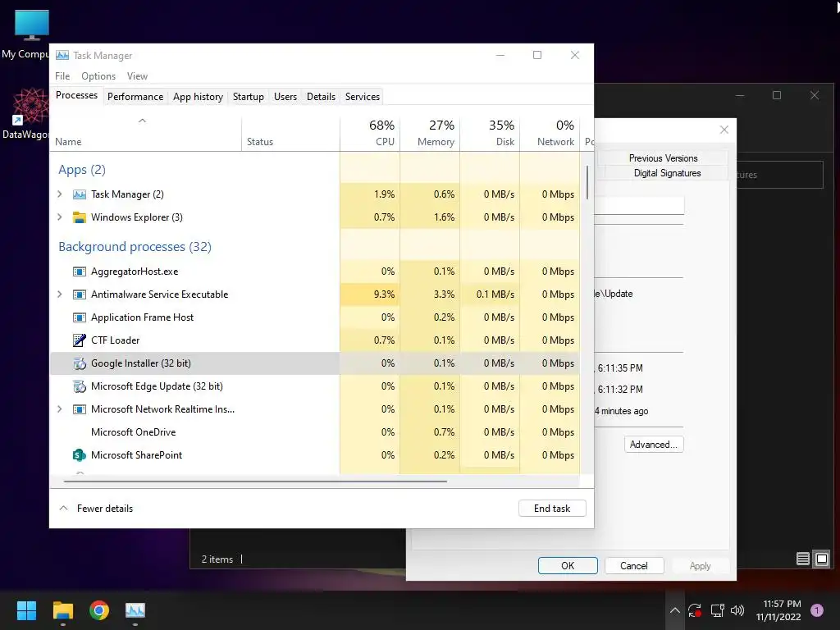This screenshot has width=840, height=630.
Task: Click the Google Installer process icon
Action: point(80,363)
